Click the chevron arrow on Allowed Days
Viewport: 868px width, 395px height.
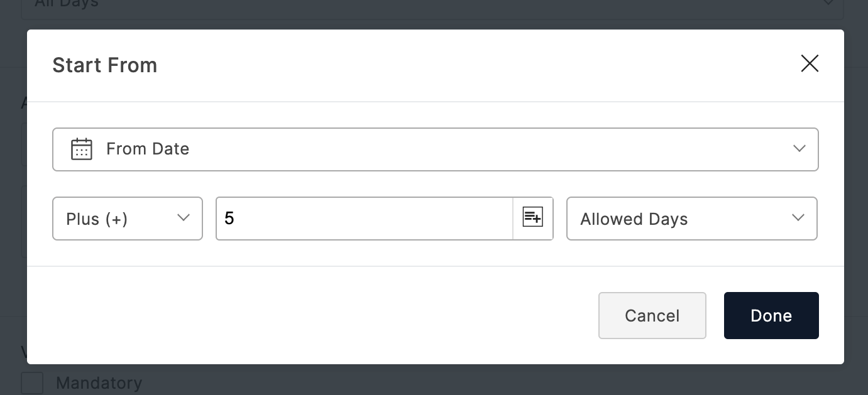(798, 218)
